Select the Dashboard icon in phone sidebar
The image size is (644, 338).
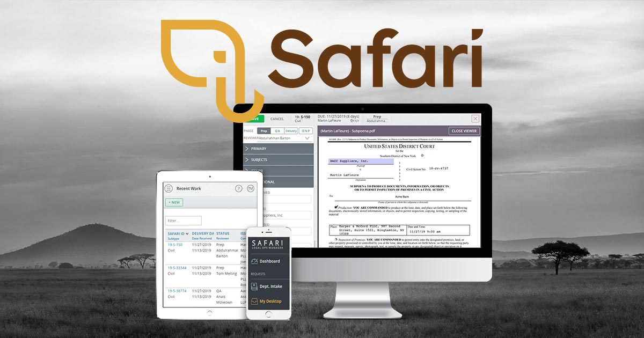[254, 261]
